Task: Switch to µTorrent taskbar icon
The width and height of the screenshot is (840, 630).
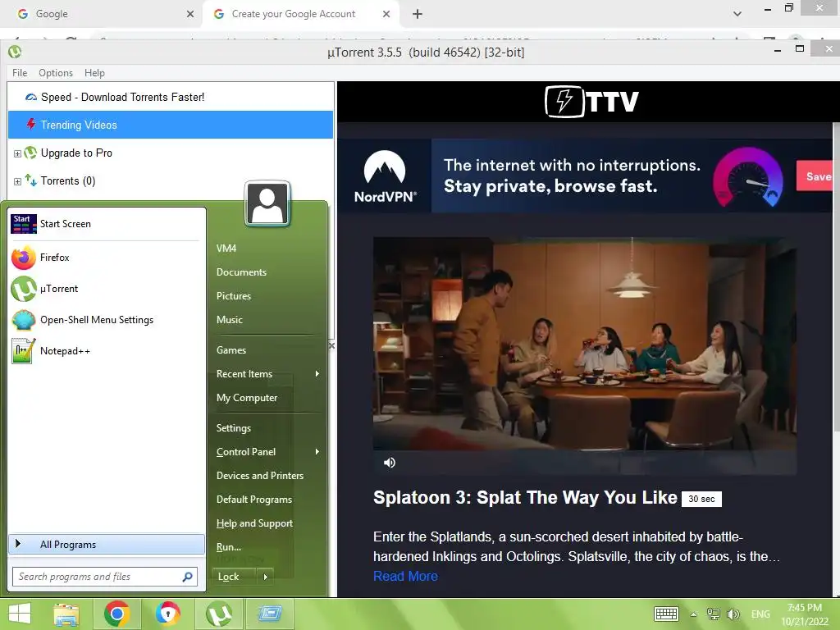Action: point(218,614)
